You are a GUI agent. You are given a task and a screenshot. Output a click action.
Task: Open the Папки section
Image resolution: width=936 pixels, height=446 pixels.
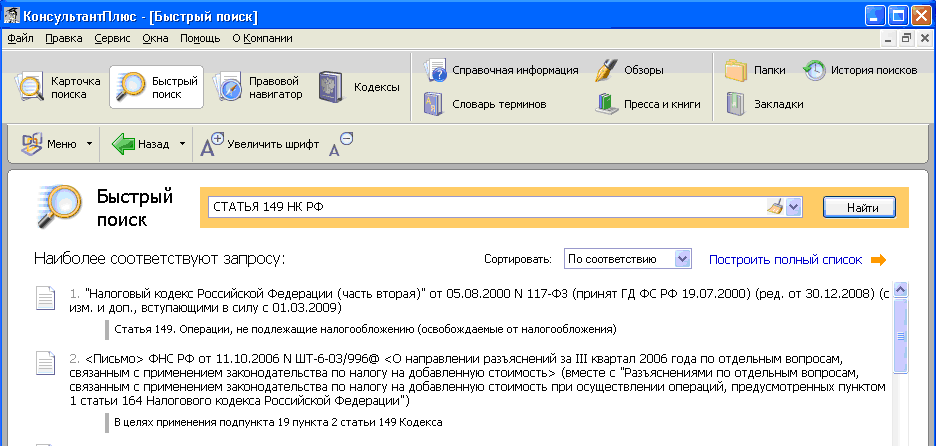point(755,70)
